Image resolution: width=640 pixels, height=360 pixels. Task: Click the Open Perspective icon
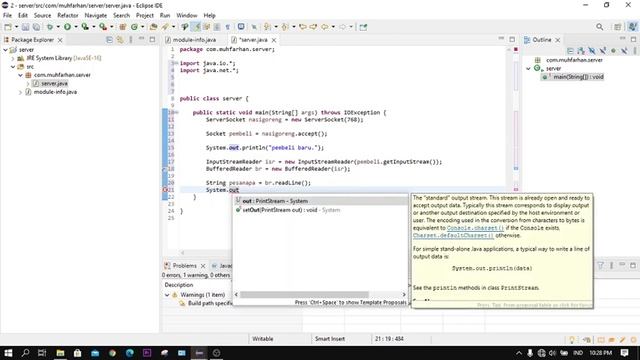pyautogui.click(x=618, y=27)
